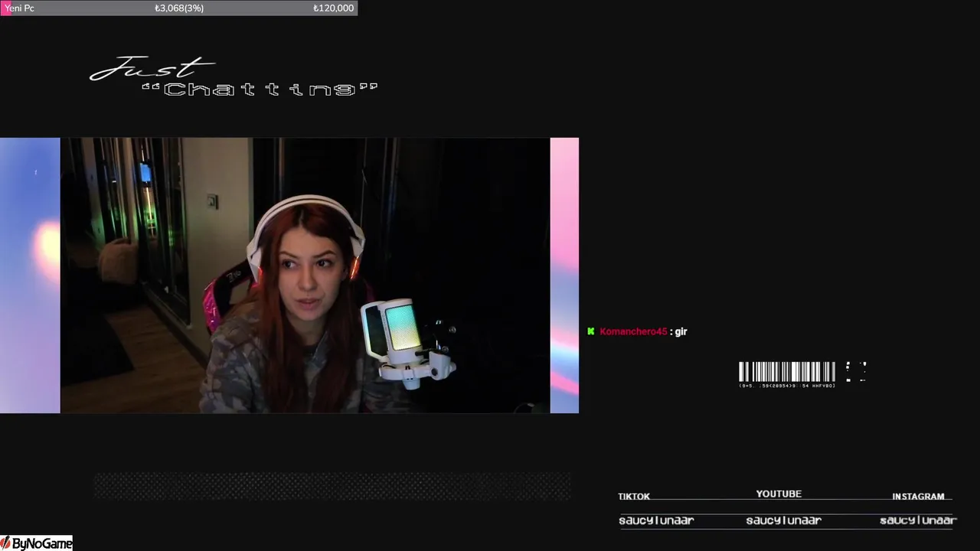Click the ₺3,068(3%) goal progress value
980x551 pixels.
tap(179, 8)
